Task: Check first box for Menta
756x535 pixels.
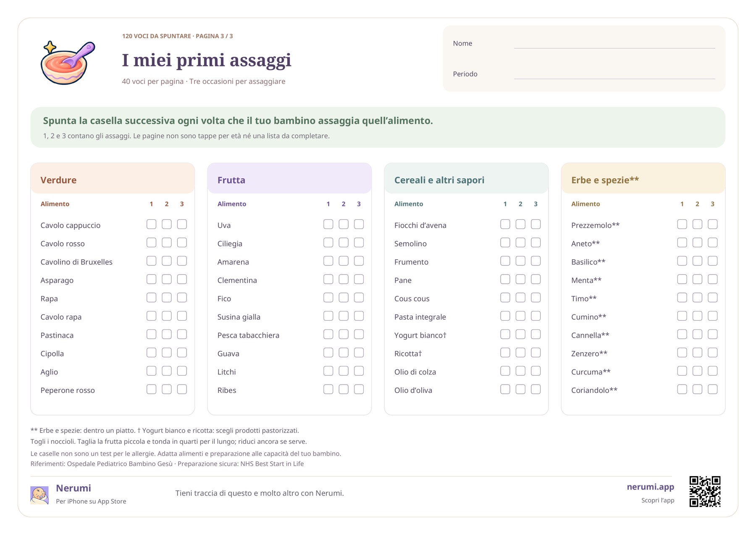Action: [682, 279]
